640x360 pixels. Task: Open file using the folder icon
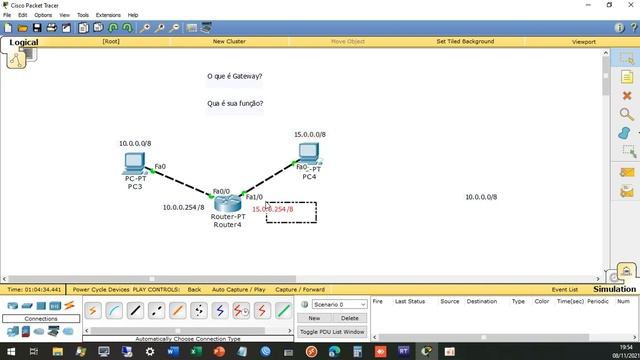(x=22, y=28)
